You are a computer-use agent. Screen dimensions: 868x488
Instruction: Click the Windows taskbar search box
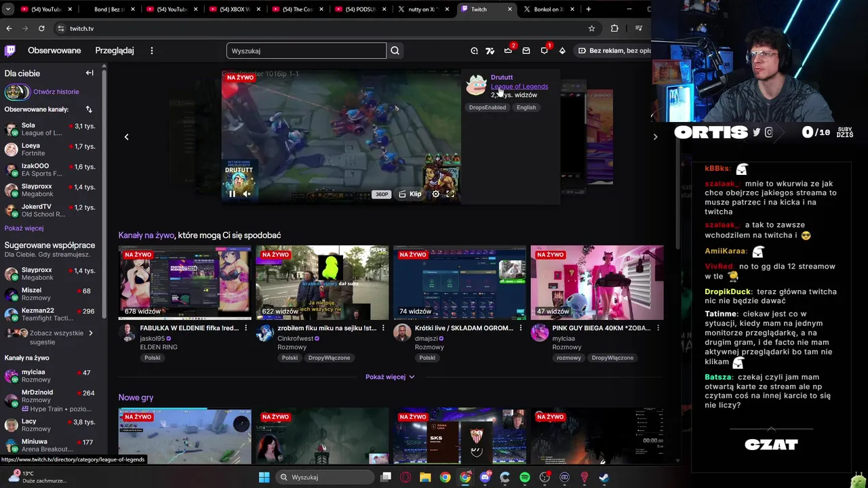[x=325, y=477]
